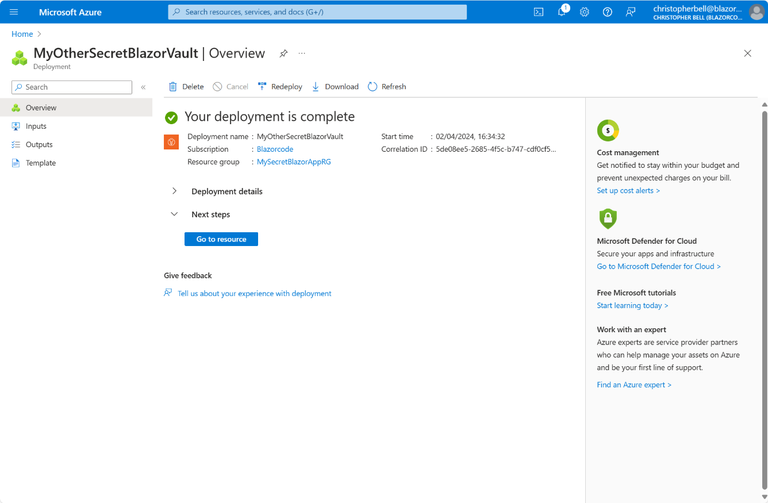Select Inputs in the left menu
Viewport: 768px width, 503px height.
[x=36, y=126]
